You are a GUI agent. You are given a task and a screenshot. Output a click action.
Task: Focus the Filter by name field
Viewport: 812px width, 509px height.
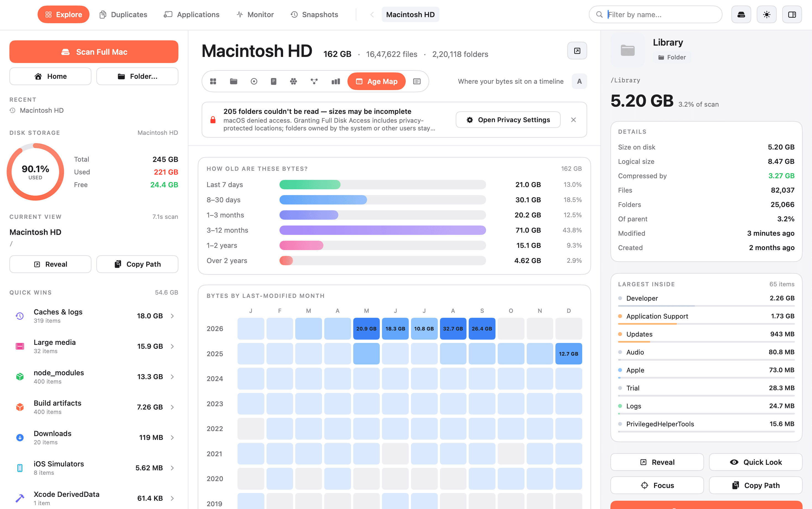click(656, 14)
